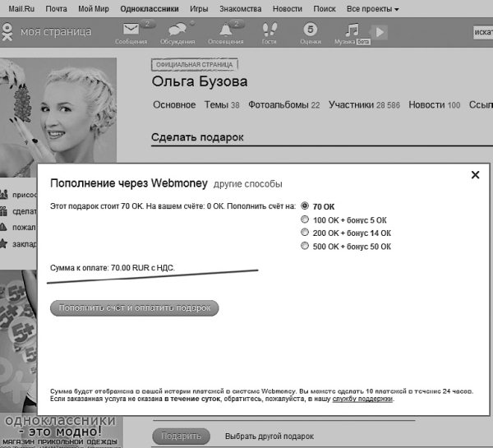Image resolution: width=493 pixels, height=448 pixels.
Task: Select the 70 OK radio option
Action: pyautogui.click(x=305, y=206)
